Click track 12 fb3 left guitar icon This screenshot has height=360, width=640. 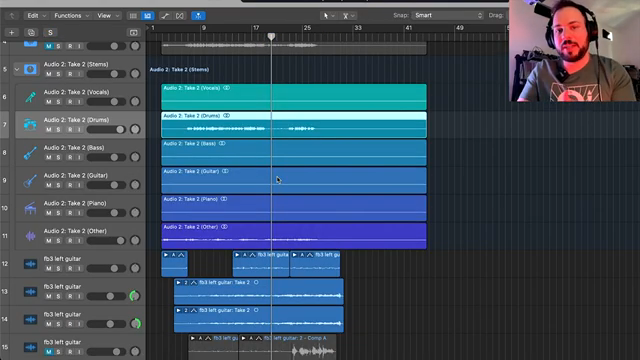[30, 264]
